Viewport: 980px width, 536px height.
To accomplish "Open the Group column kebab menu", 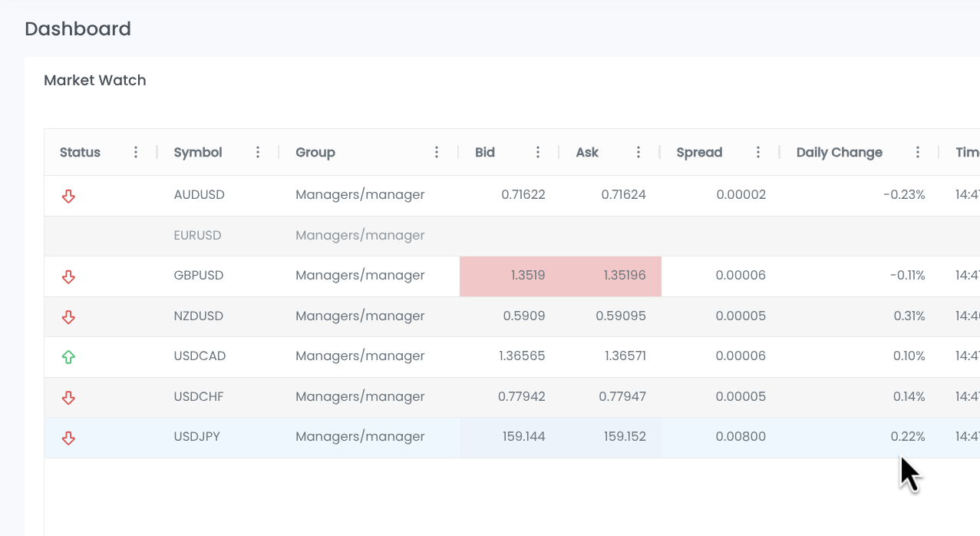I will coord(437,152).
